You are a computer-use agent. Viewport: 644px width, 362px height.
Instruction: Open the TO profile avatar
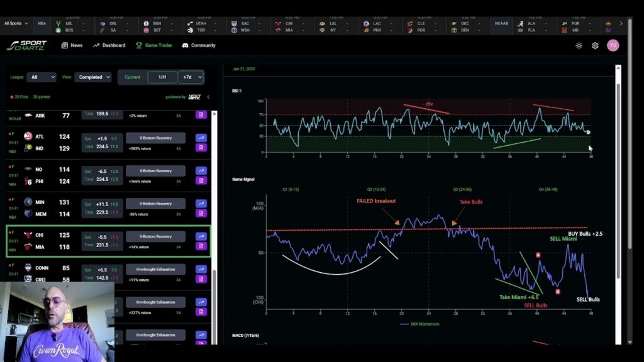tap(613, 45)
